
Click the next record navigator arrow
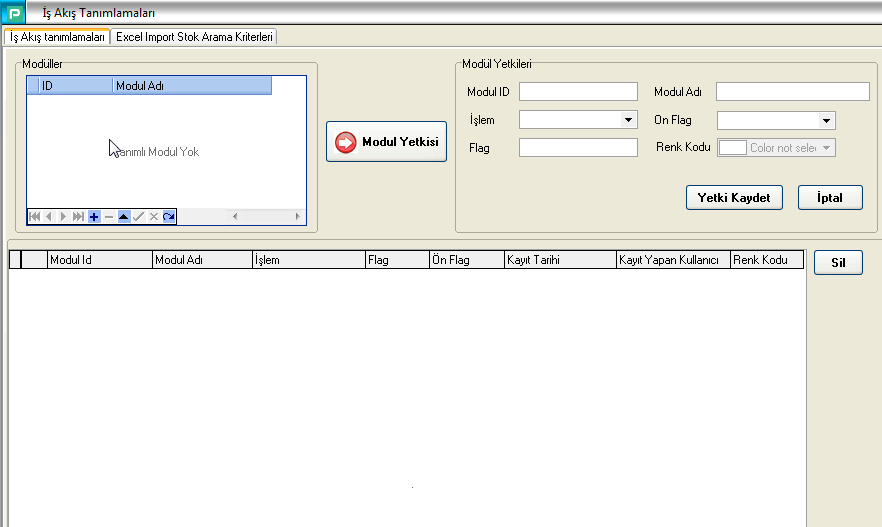click(x=64, y=216)
